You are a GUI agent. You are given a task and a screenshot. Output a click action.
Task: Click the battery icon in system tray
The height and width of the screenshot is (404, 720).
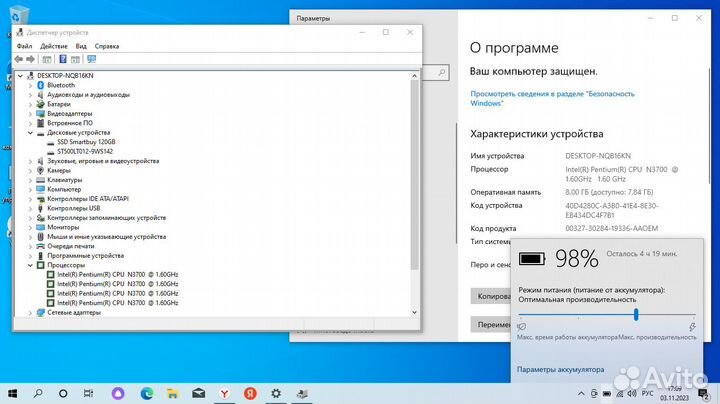(607, 394)
